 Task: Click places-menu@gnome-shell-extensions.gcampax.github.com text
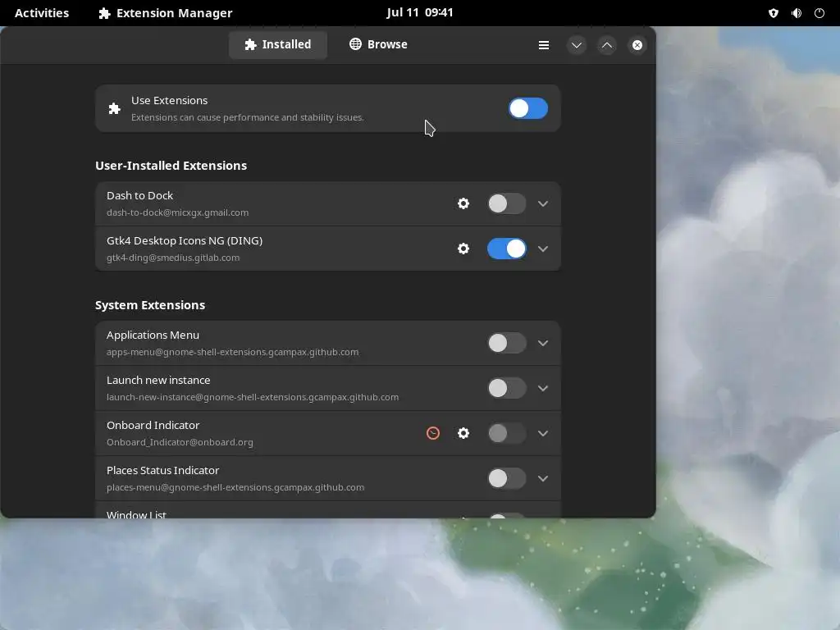pos(235,487)
